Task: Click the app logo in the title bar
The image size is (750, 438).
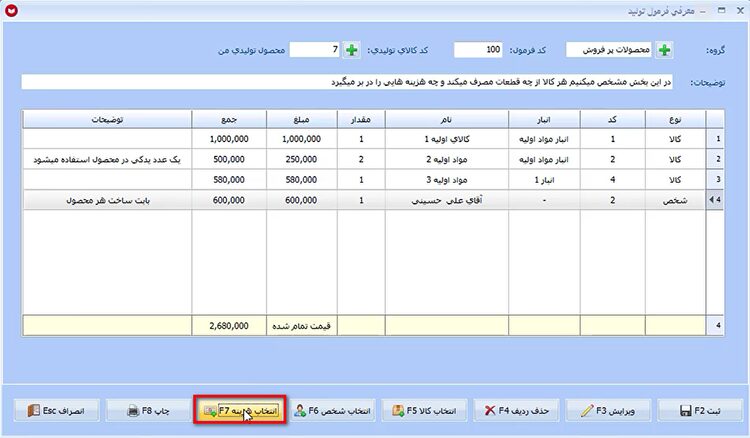Action: (x=11, y=11)
